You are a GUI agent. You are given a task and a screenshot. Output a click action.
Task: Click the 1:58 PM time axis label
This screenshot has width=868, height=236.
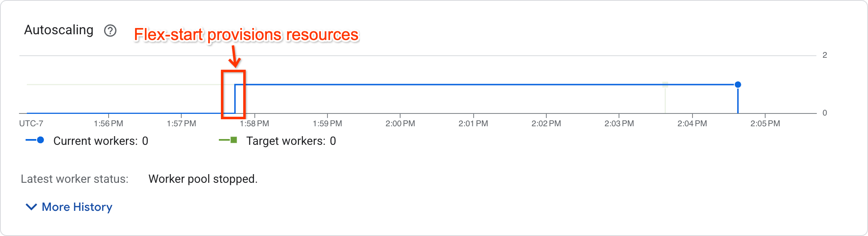[x=254, y=123]
